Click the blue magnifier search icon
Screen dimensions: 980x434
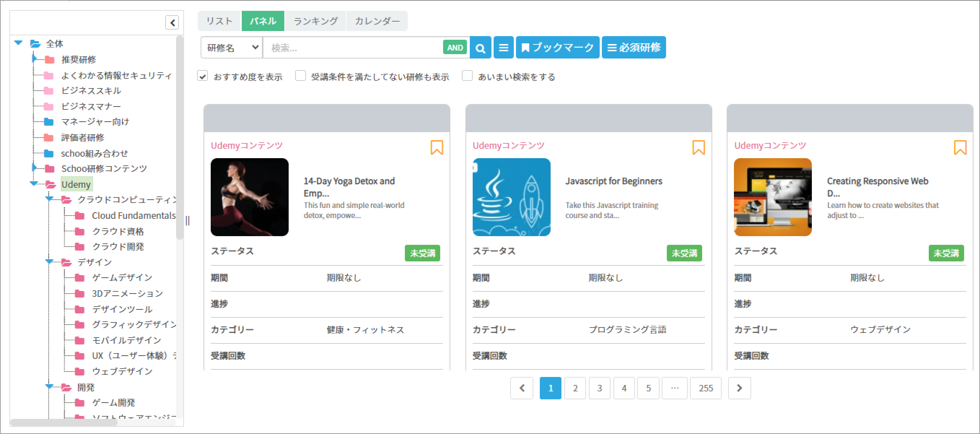pyautogui.click(x=480, y=48)
